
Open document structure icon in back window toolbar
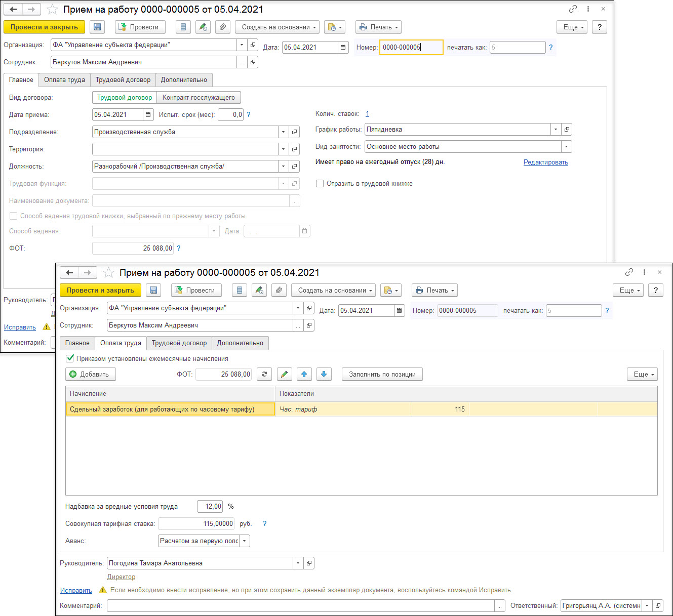183,27
